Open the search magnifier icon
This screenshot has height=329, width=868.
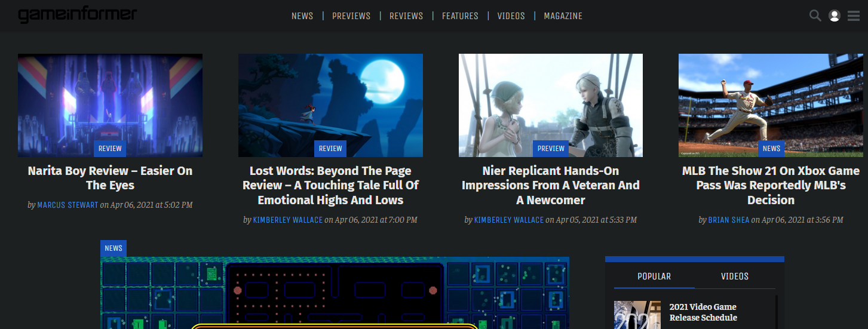click(815, 16)
